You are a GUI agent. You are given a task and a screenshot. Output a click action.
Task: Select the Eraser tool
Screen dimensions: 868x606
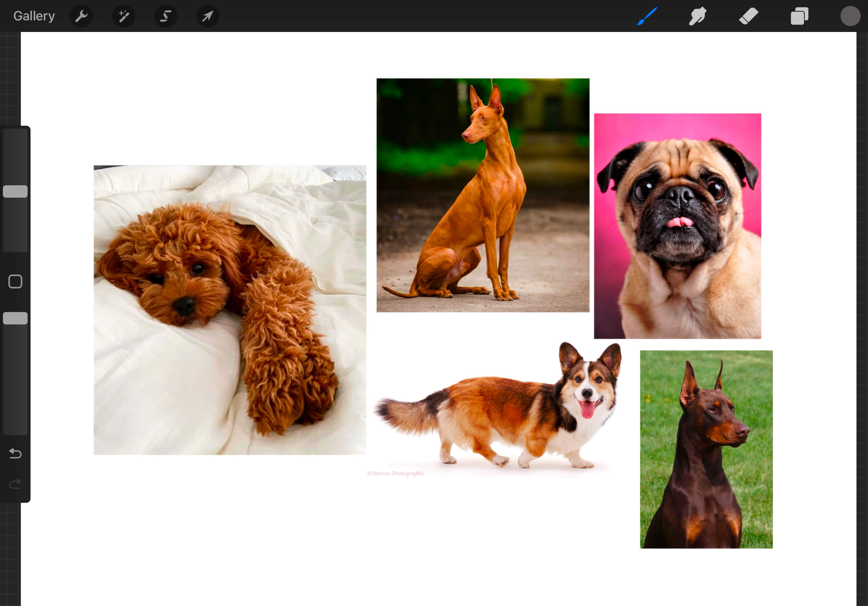point(748,16)
